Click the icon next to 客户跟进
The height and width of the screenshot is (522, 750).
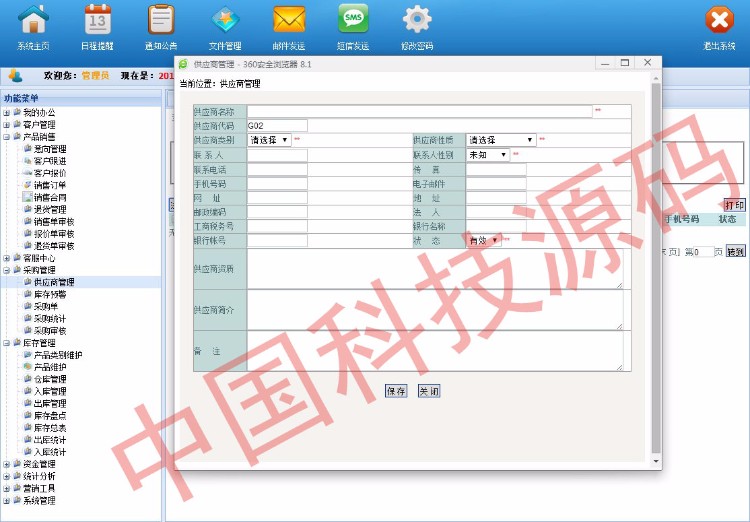[x=28, y=161]
